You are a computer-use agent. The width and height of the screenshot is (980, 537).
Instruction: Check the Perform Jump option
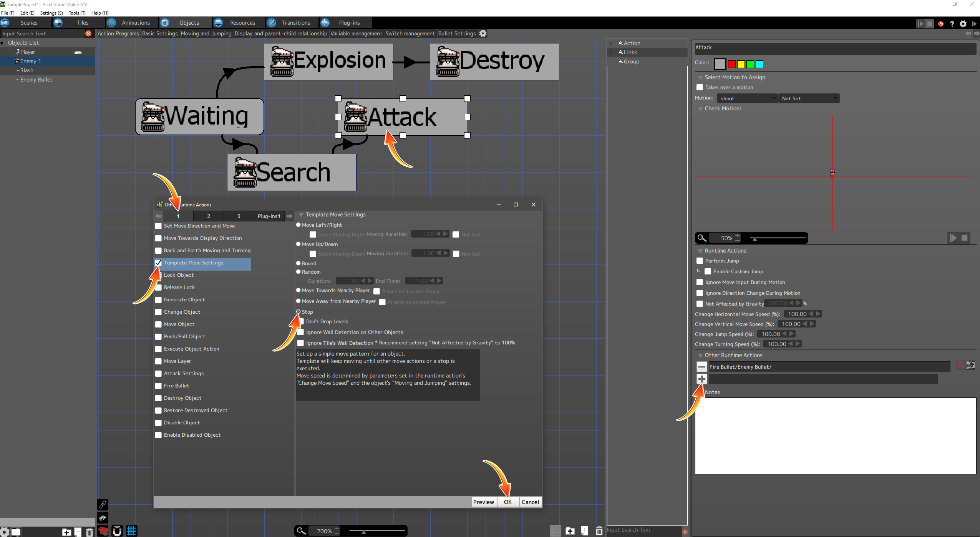click(x=700, y=261)
